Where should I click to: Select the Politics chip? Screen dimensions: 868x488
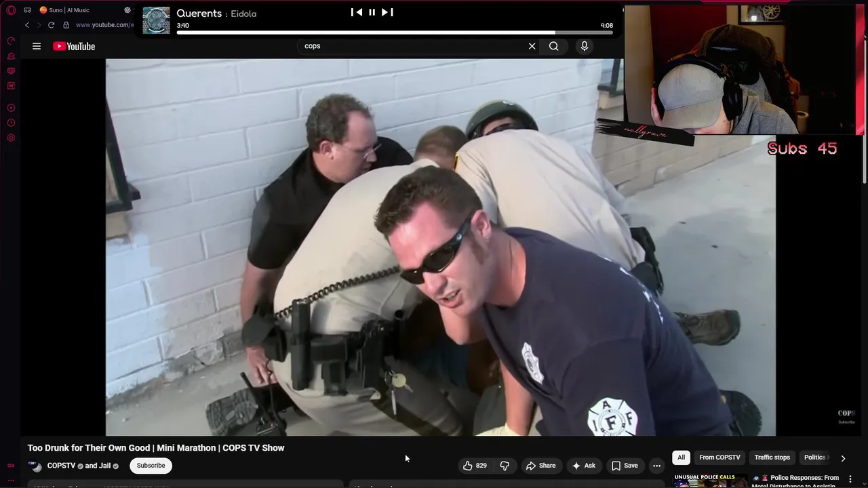814,457
